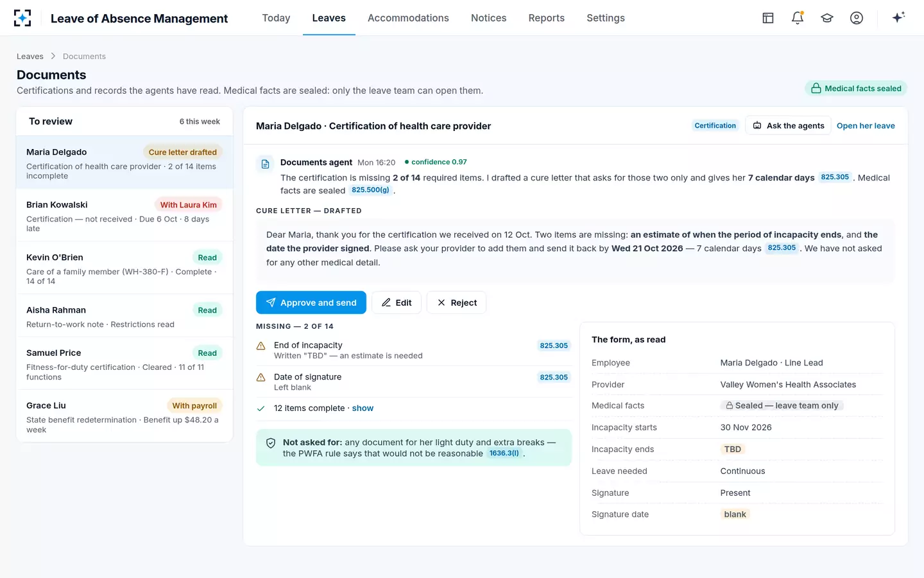Show the 12 complete items
The width and height of the screenshot is (924, 578).
coord(363,408)
